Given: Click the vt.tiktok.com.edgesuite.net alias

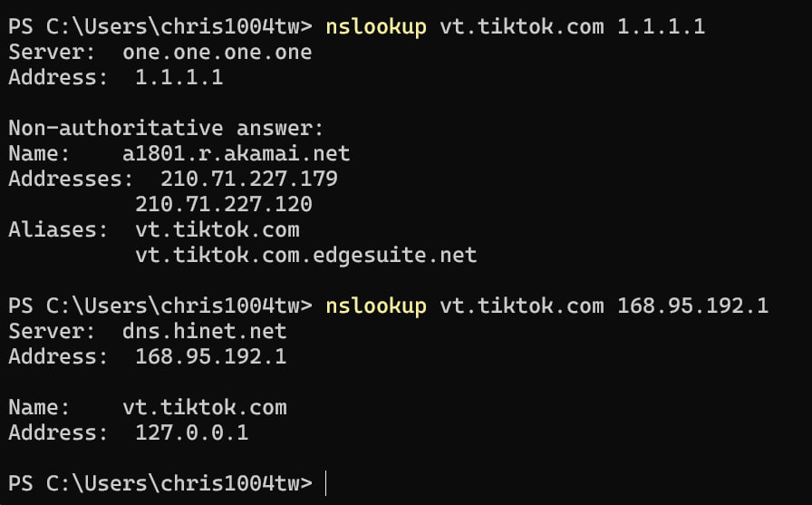Looking at the screenshot, I should pyautogui.click(x=305, y=256).
